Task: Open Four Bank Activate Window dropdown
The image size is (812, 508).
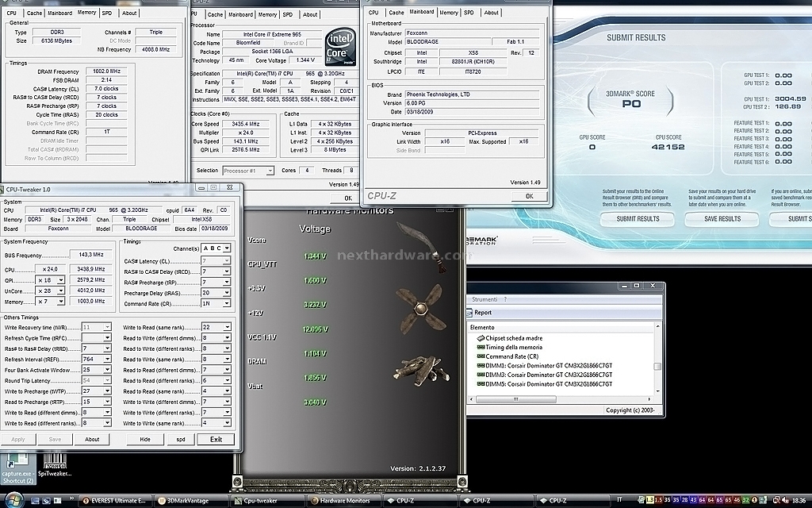Action: pos(107,370)
